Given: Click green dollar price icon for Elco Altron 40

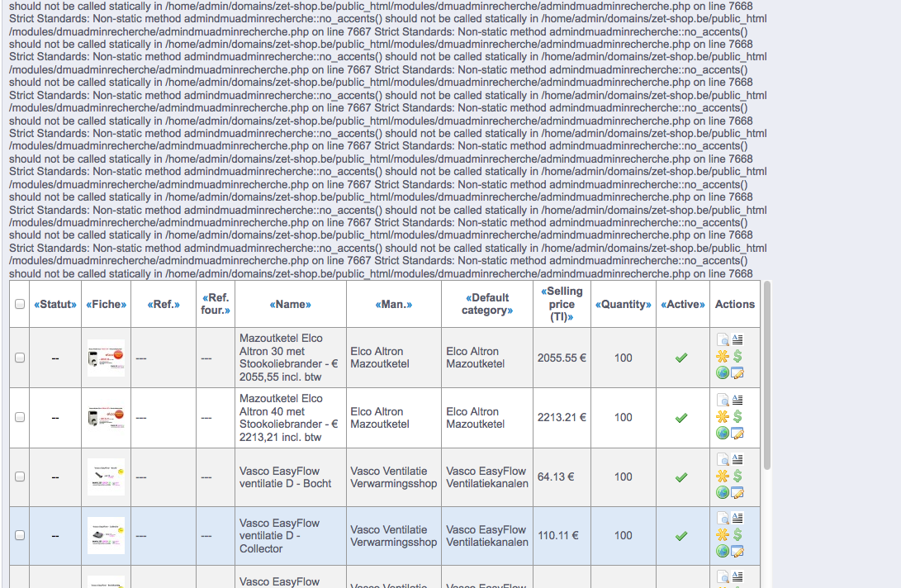Looking at the screenshot, I should click(737, 416).
